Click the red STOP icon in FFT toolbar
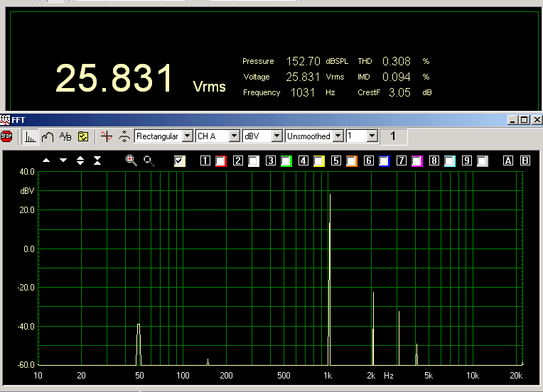Viewport: 543px width, 392px height. coord(6,136)
